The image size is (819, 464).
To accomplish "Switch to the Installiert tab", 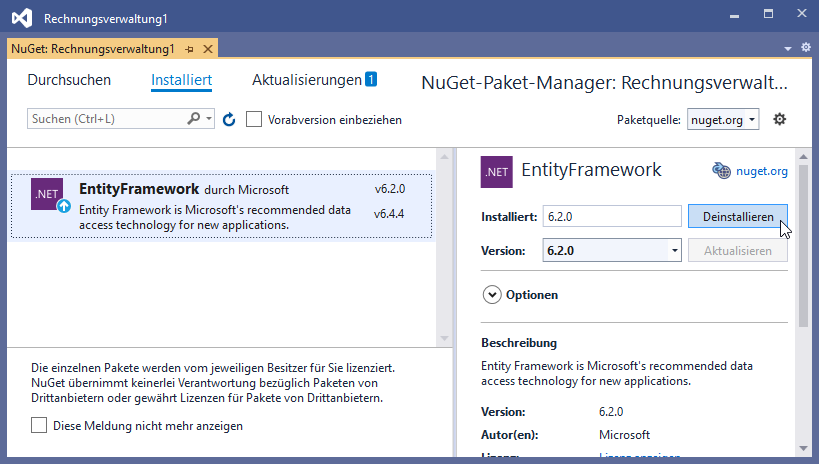I will [181, 80].
